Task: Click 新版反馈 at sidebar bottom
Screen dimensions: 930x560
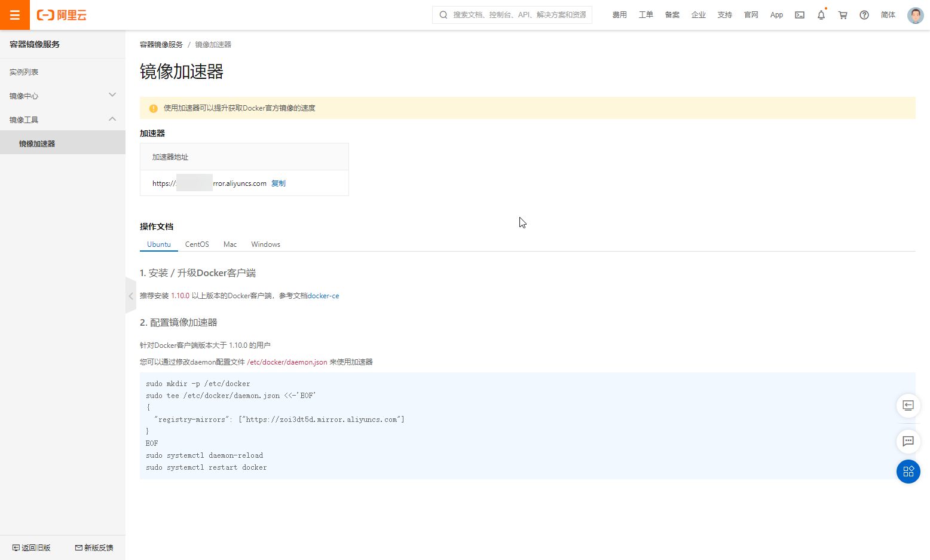Action: coord(94,548)
